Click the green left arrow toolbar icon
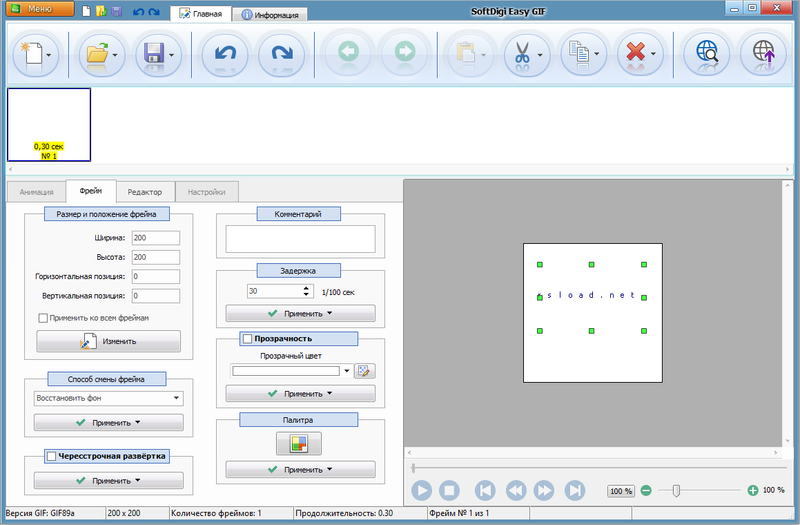 (x=348, y=53)
